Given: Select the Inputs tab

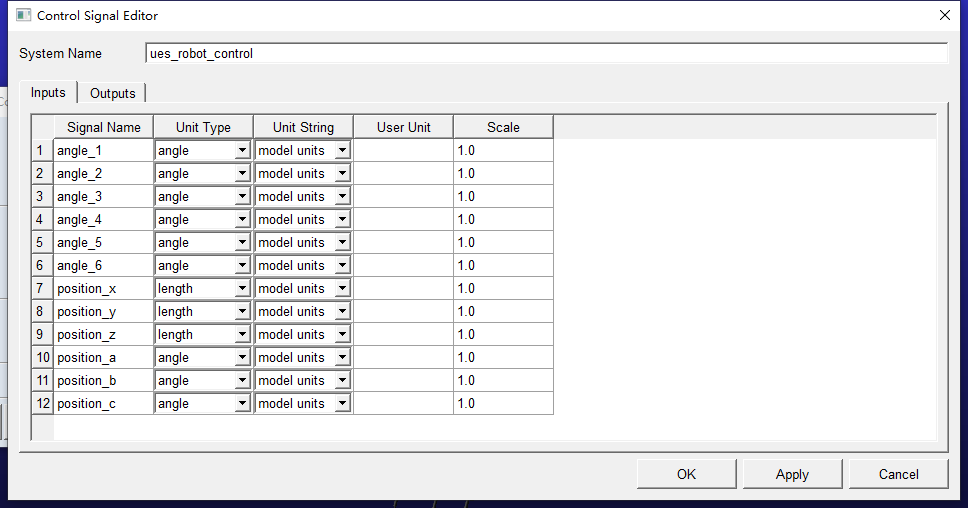Looking at the screenshot, I should pos(48,92).
